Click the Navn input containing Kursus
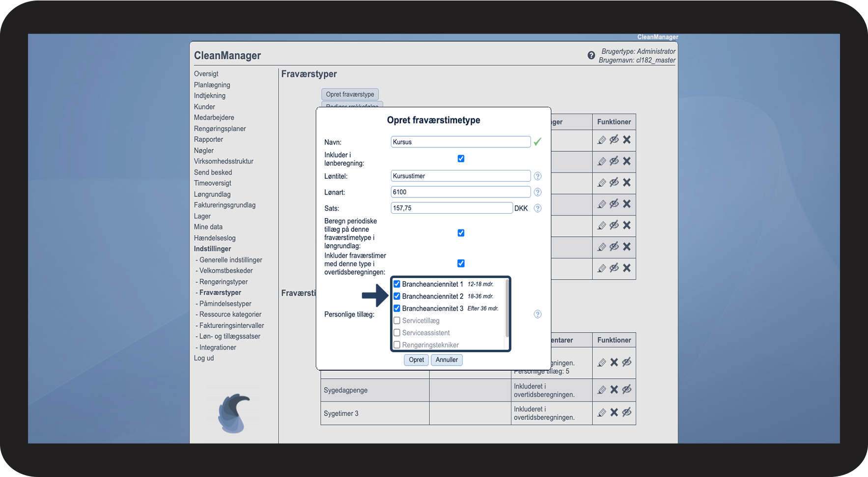 tap(461, 142)
